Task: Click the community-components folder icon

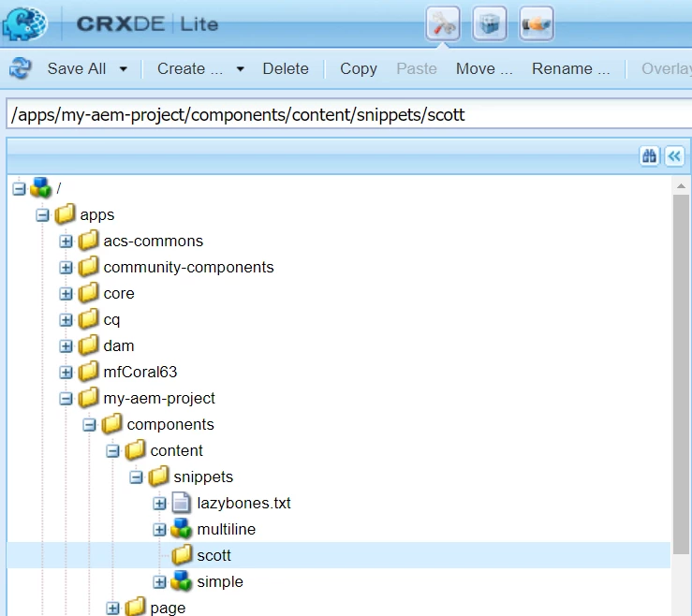Action: [x=88, y=267]
